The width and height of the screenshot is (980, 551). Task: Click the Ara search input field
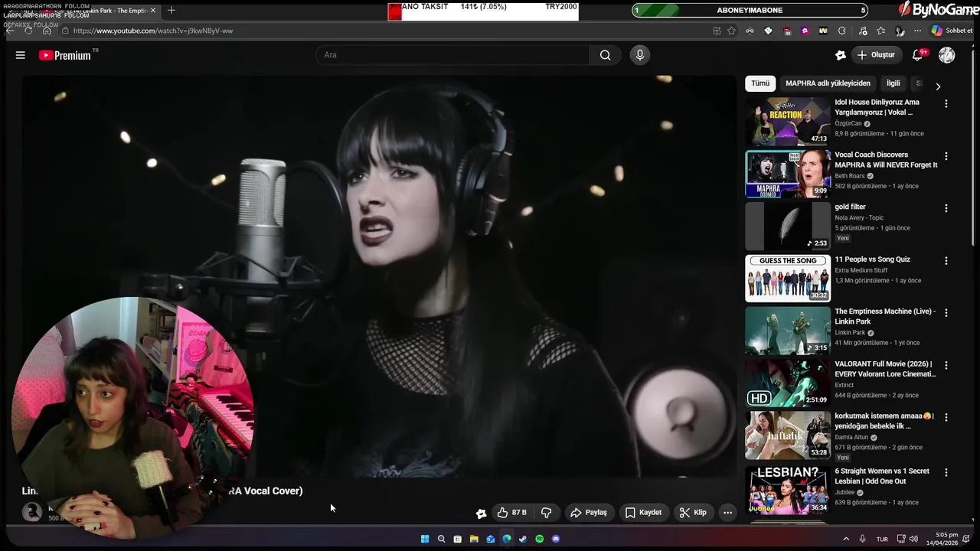pos(452,55)
